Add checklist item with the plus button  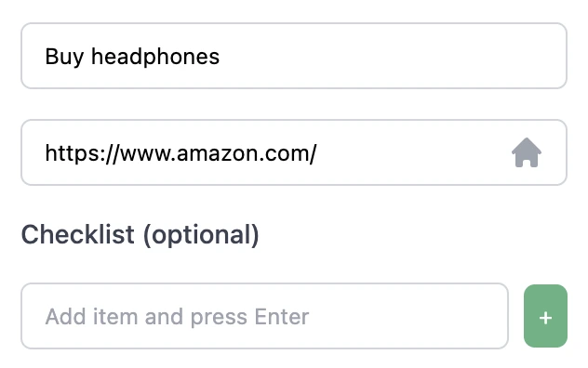coord(545,316)
